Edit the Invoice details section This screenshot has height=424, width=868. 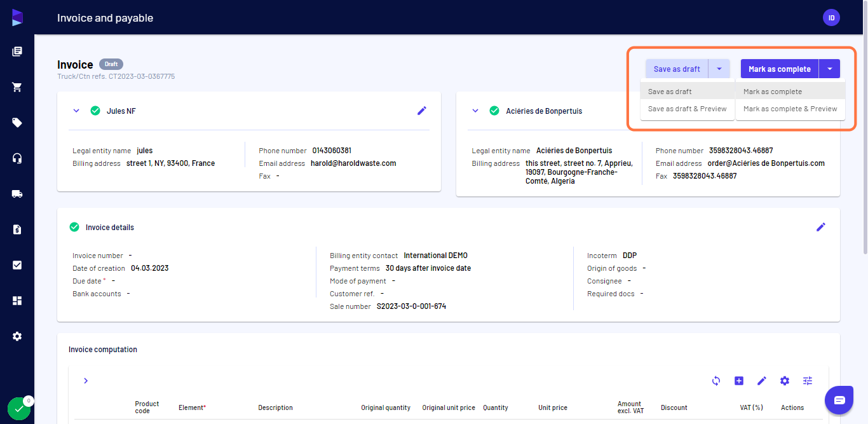click(x=821, y=227)
